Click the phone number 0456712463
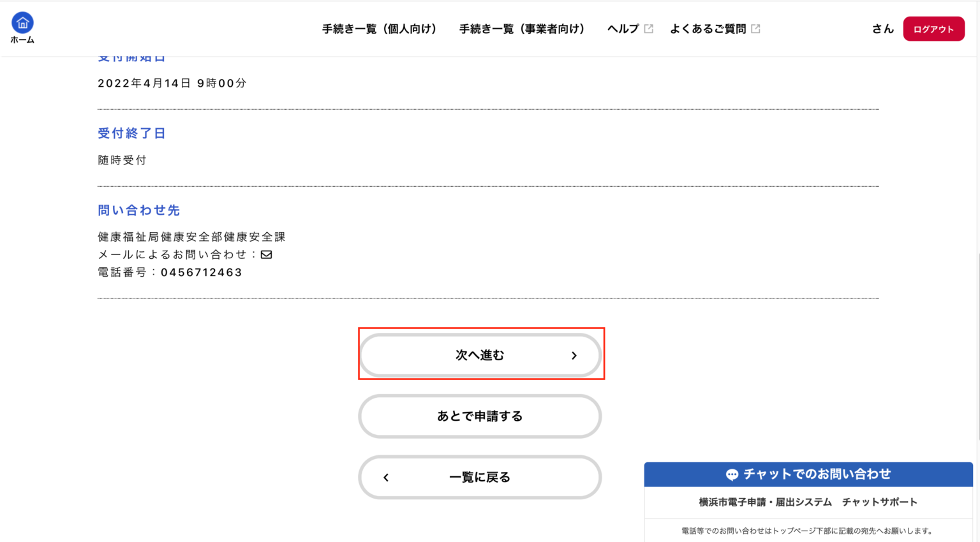The image size is (980, 542). [202, 272]
